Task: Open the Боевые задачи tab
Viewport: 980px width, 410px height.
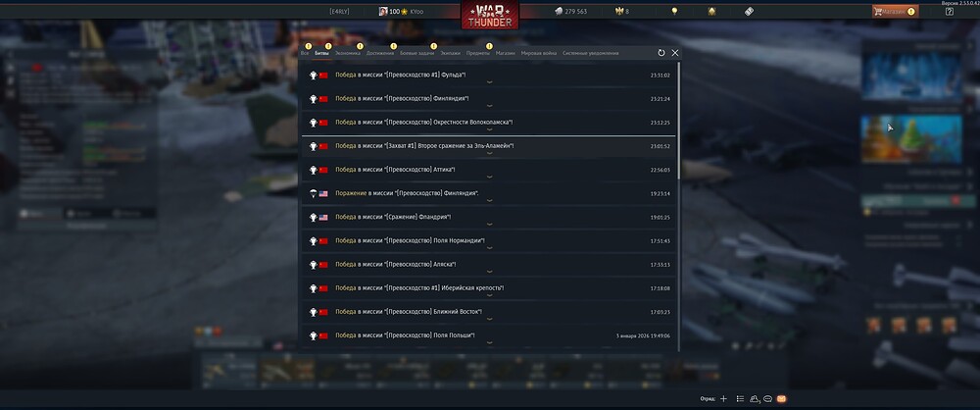Action: click(416, 53)
